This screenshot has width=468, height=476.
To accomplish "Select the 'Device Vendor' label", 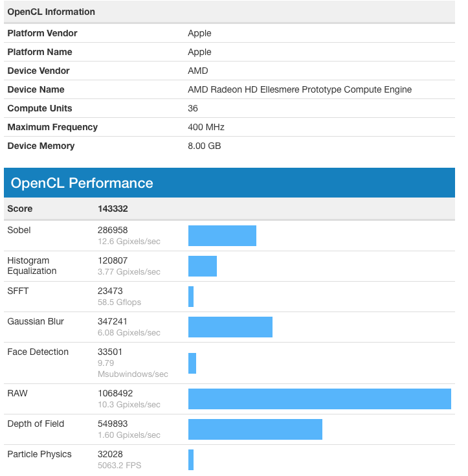I will (x=39, y=71).
